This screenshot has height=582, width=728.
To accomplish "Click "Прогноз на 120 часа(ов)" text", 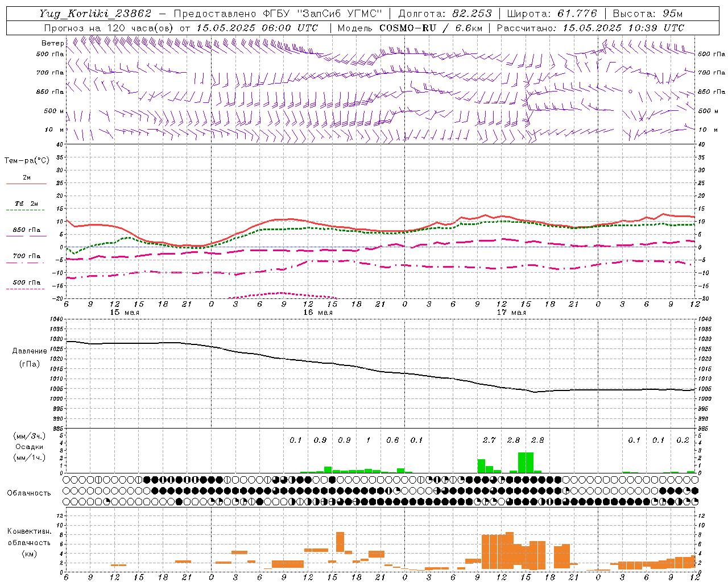I will [x=110, y=28].
